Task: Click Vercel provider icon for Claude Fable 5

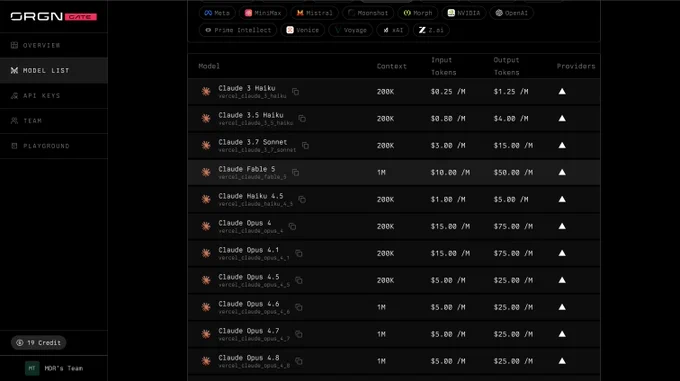Action: click(562, 172)
